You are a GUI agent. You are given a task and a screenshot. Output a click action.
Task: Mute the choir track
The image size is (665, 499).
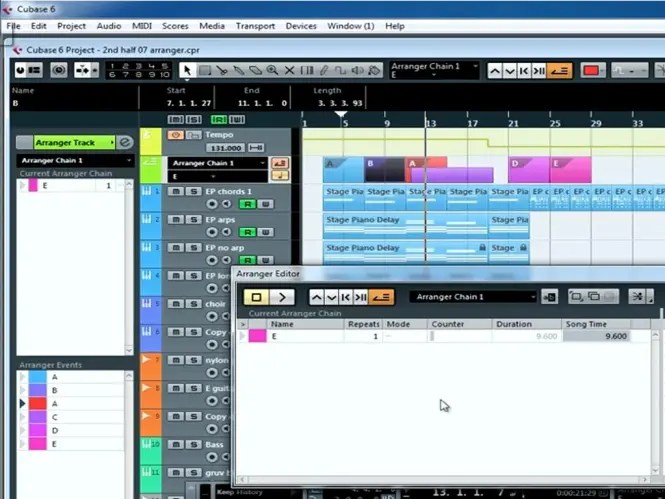(x=176, y=304)
